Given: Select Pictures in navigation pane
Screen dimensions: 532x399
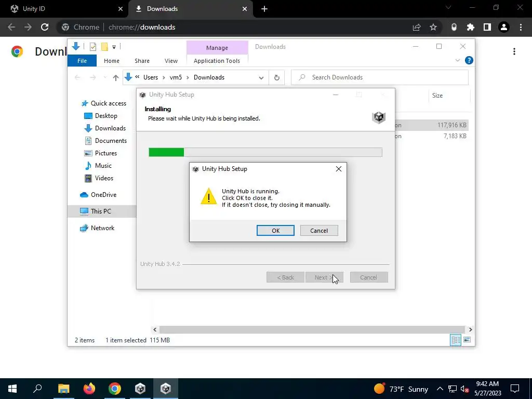Looking at the screenshot, I should point(100,153).
